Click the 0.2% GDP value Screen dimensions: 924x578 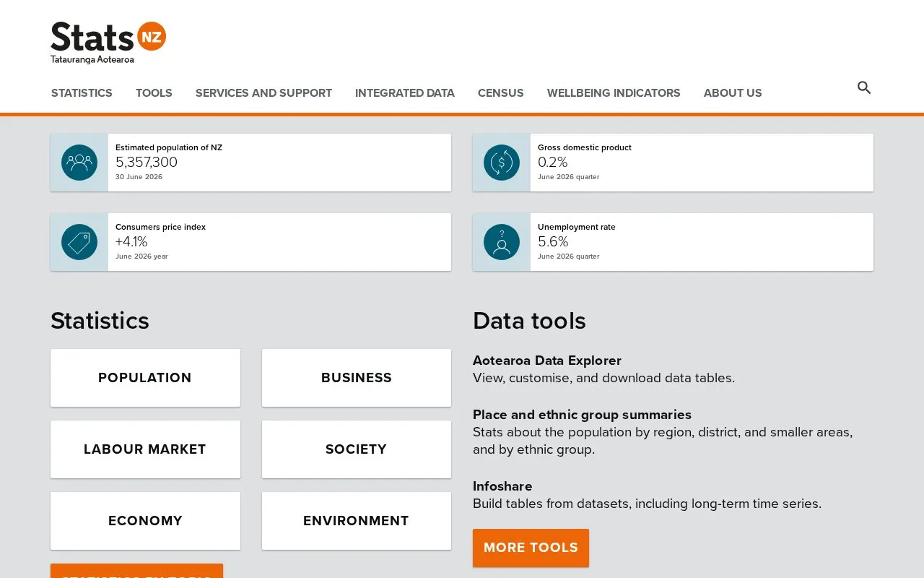pos(553,163)
